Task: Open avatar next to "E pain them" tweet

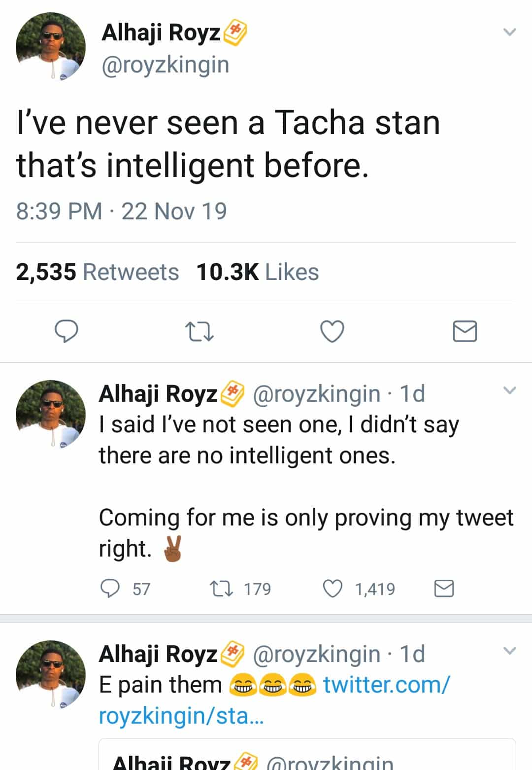Action: point(50,674)
